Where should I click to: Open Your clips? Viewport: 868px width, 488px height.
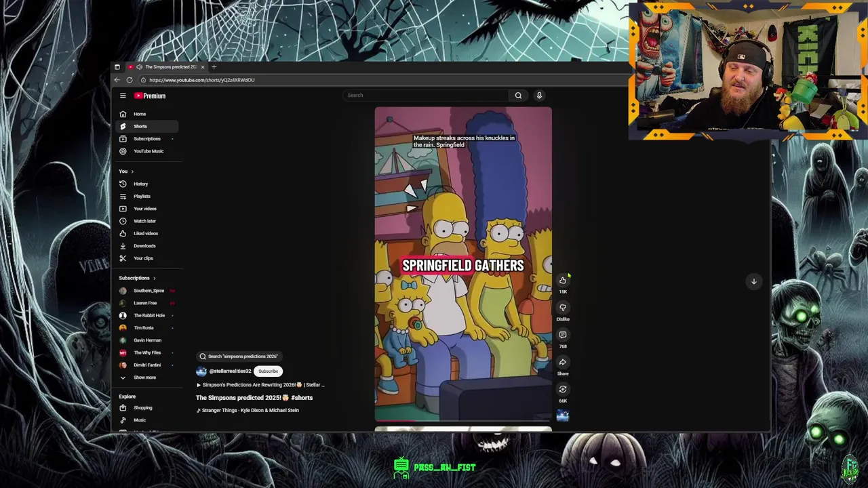tap(146, 258)
